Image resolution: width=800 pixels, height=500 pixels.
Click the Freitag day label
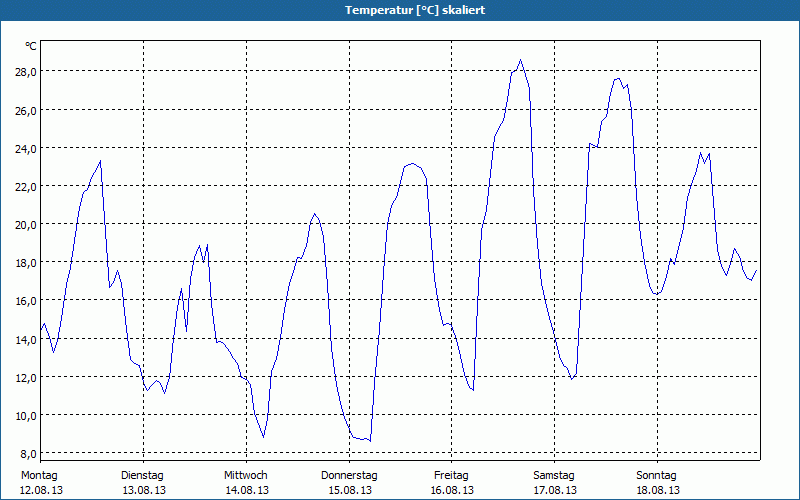(452, 476)
